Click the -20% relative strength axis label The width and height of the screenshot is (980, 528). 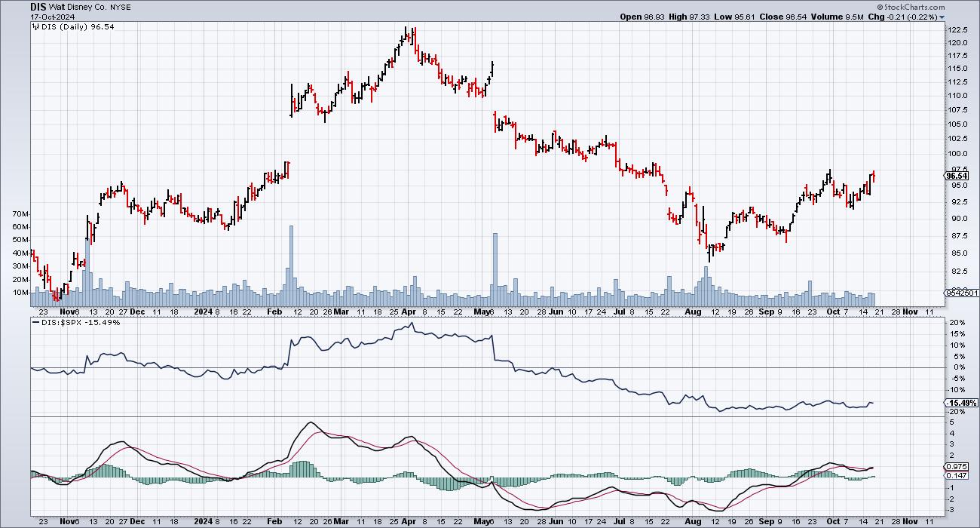point(957,412)
